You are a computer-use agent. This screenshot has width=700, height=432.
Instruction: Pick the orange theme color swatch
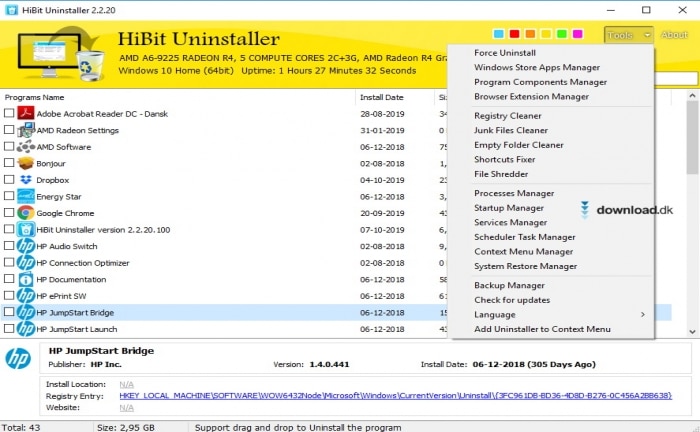(530, 34)
